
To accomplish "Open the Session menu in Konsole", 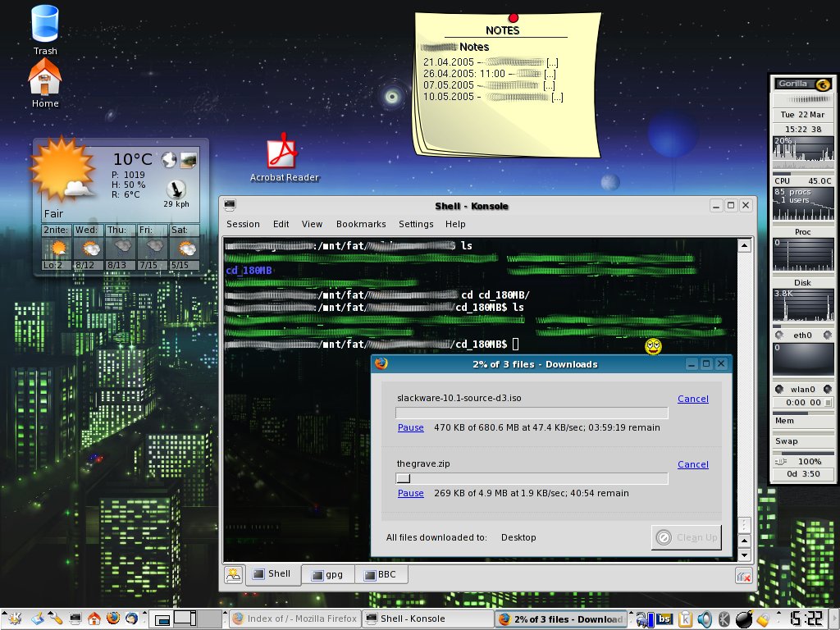I will pyautogui.click(x=243, y=224).
